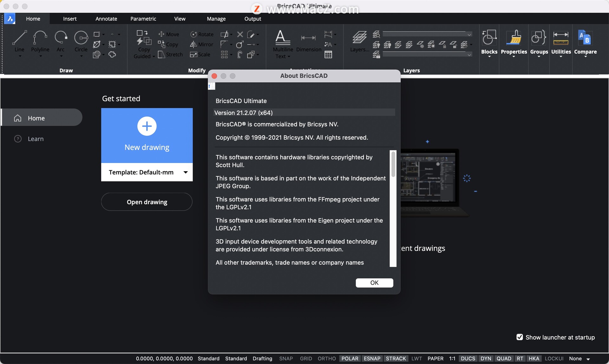
Task: Click the revision cloud icon
Action: pyautogui.click(x=112, y=55)
